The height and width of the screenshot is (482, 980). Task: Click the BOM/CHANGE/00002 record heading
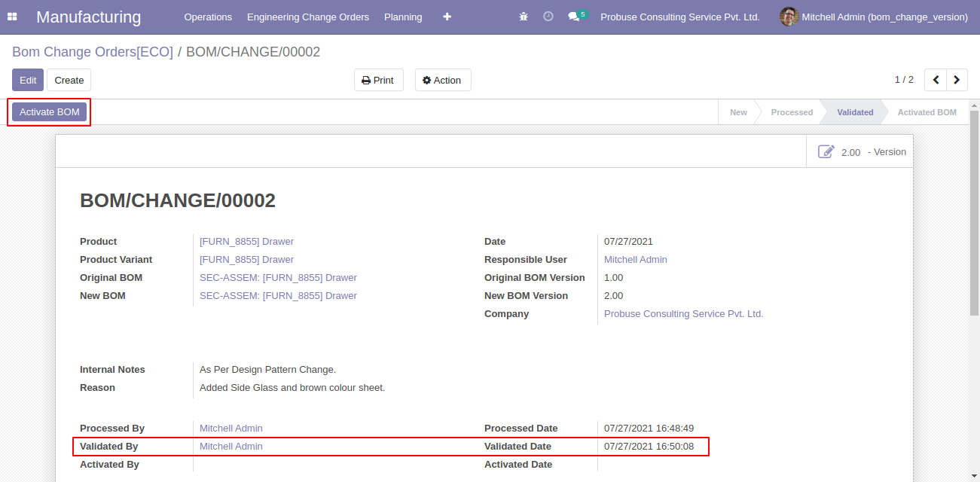click(x=178, y=200)
